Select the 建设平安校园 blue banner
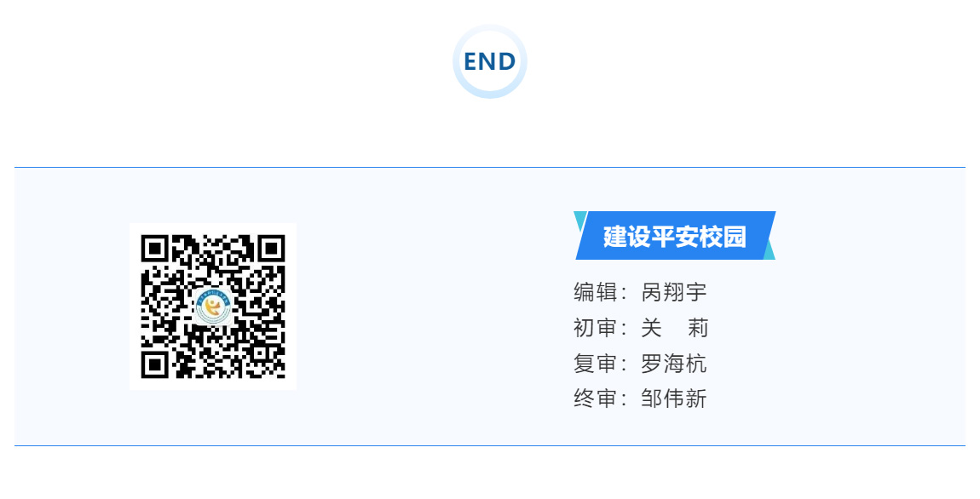This screenshot has height=499, width=980. tap(675, 235)
